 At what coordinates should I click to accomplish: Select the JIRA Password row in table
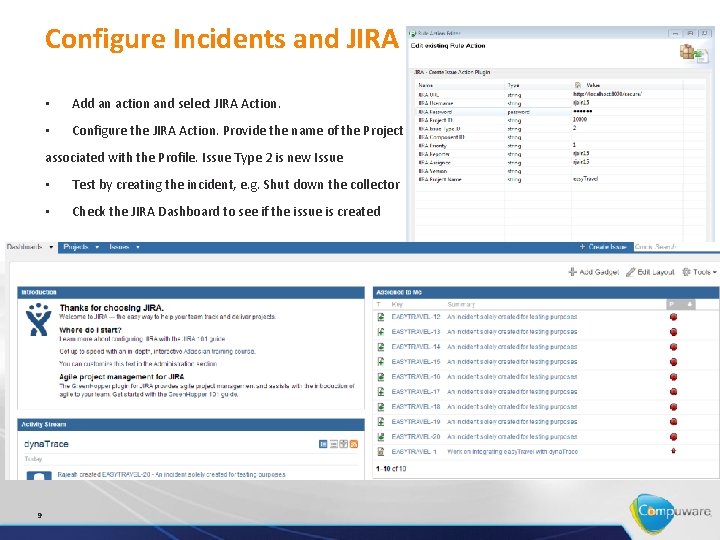pos(559,112)
